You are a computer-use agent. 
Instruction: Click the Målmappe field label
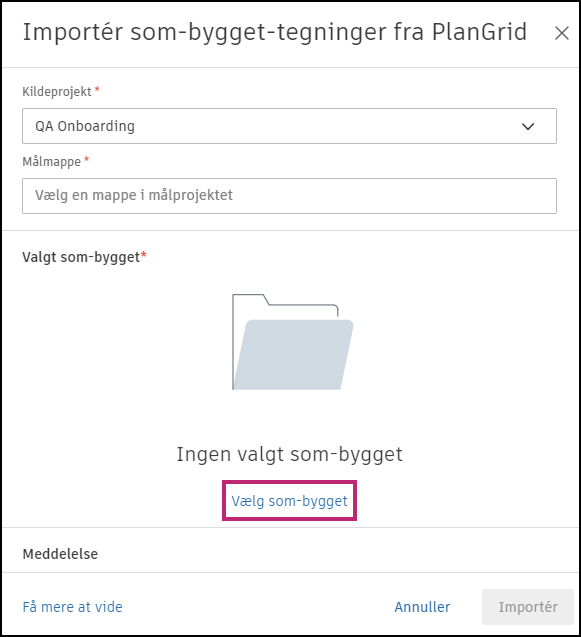click(x=52, y=162)
